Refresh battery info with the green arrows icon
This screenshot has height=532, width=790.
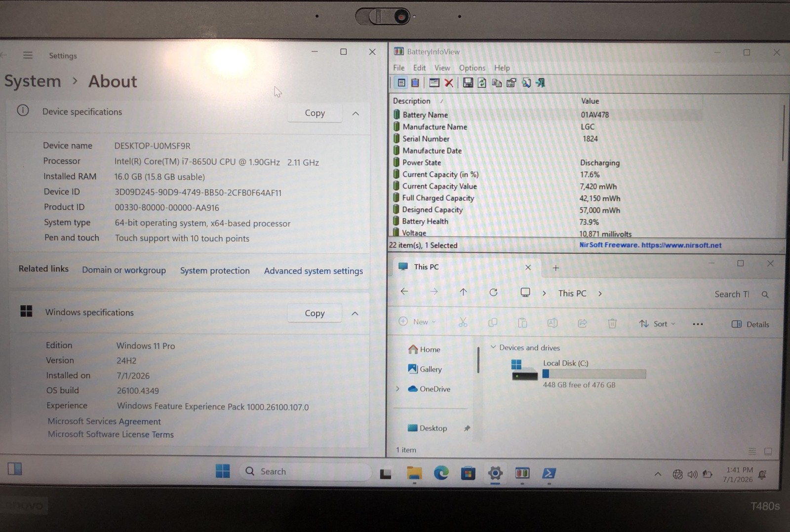click(x=482, y=83)
